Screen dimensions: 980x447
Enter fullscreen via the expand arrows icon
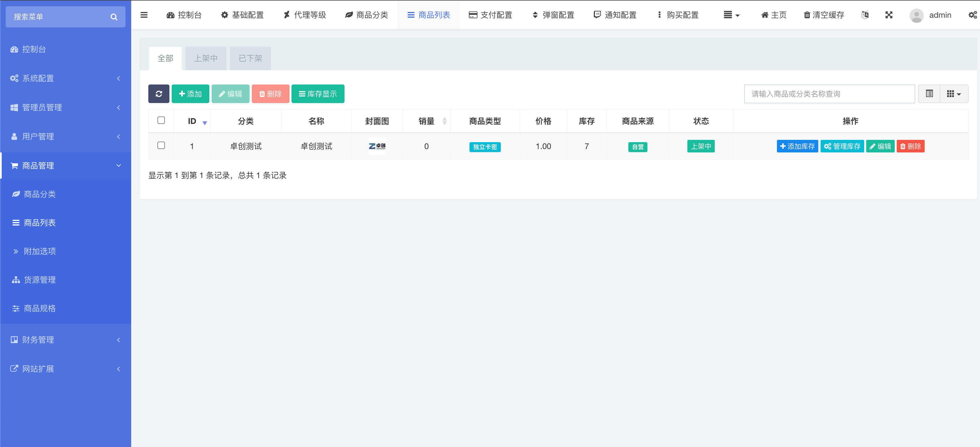[889, 15]
